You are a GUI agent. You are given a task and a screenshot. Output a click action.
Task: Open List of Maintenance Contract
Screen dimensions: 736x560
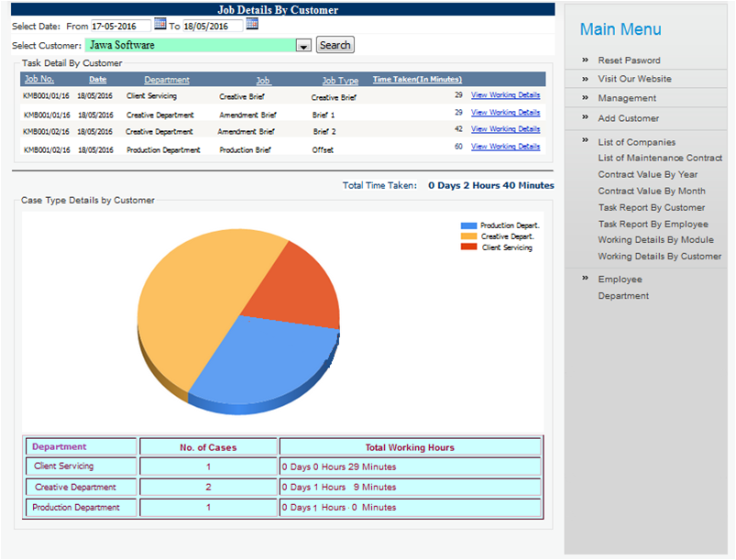(x=660, y=159)
